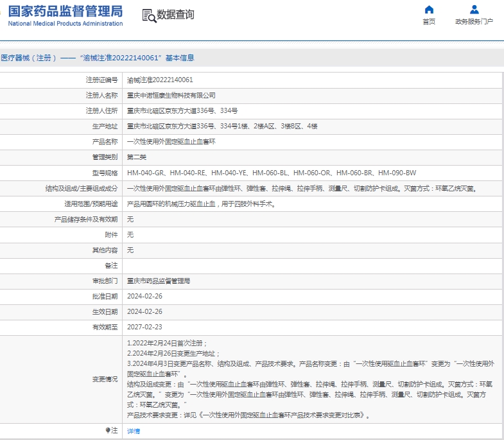This screenshot has height=443, width=504.
Task: Click 无 value in 产品储存条件及有效期 row
Action: click(x=130, y=220)
